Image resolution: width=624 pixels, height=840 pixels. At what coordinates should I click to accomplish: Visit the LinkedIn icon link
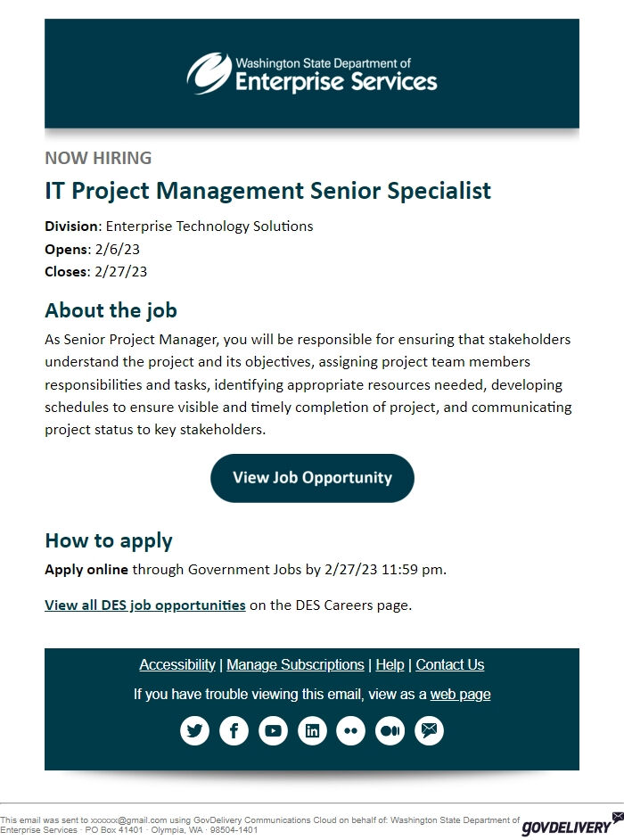pos(312,731)
